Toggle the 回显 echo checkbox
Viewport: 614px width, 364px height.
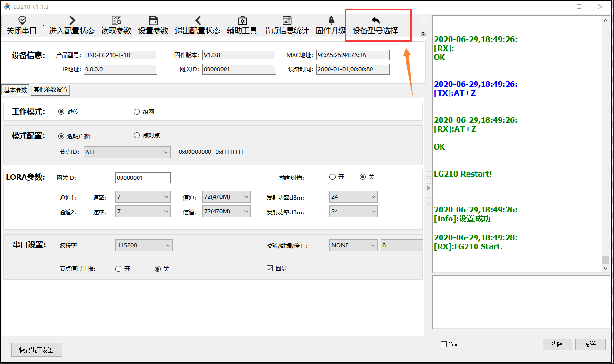(270, 269)
